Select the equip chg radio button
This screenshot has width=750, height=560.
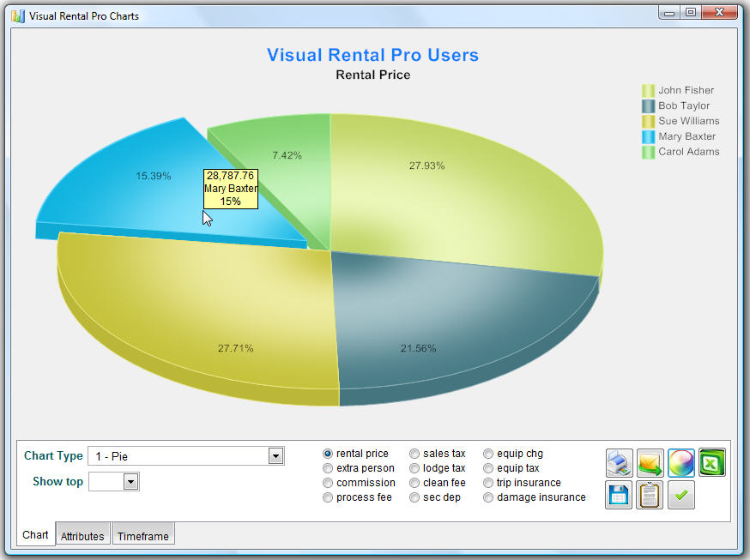488,454
